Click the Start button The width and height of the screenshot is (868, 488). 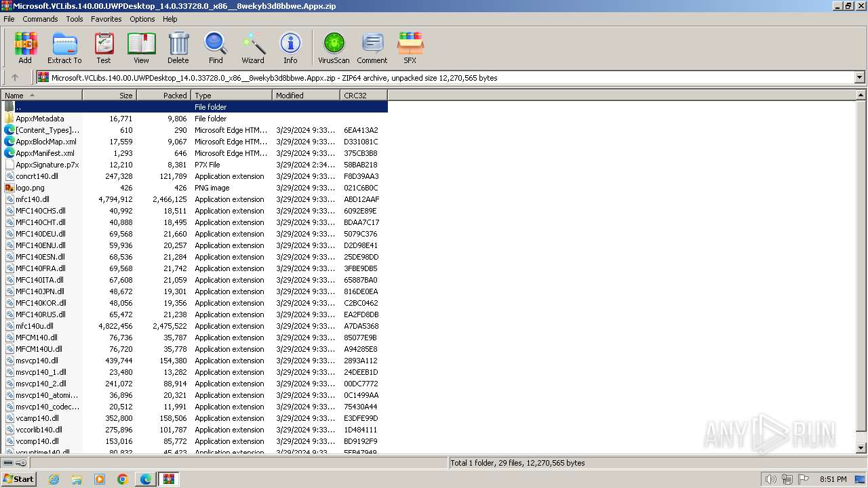19,479
